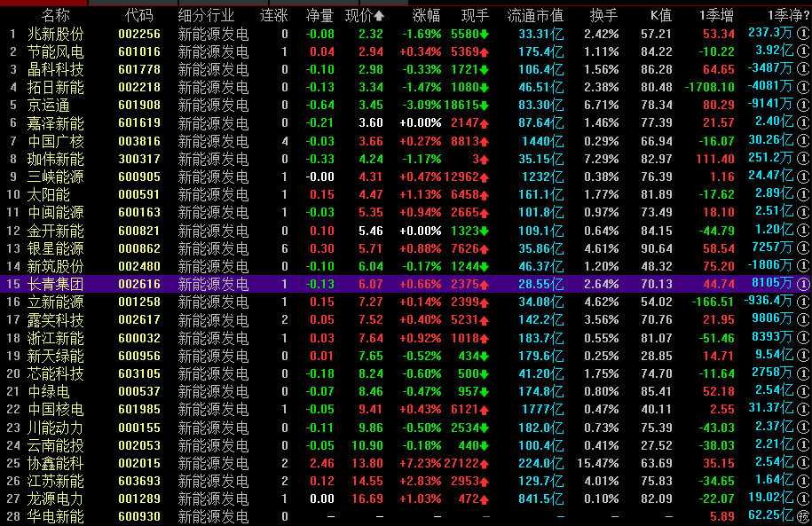Click the circled 预 icon in 华电新能 row
This screenshot has height=526, width=812.
click(803, 516)
